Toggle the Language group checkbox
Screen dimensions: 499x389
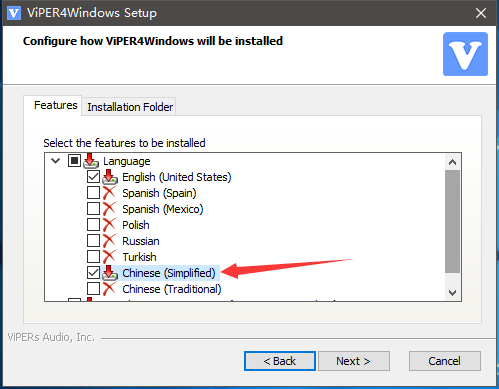point(74,161)
